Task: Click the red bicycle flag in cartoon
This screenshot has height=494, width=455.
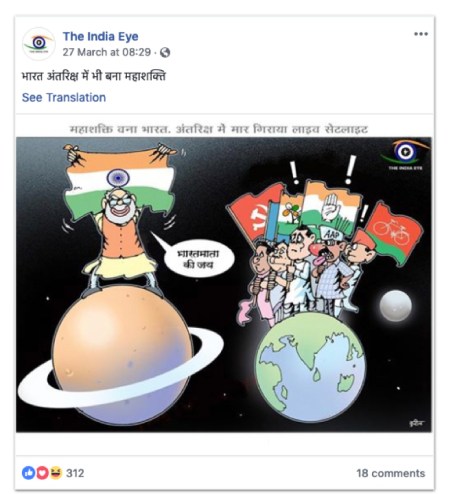Action: (394, 233)
